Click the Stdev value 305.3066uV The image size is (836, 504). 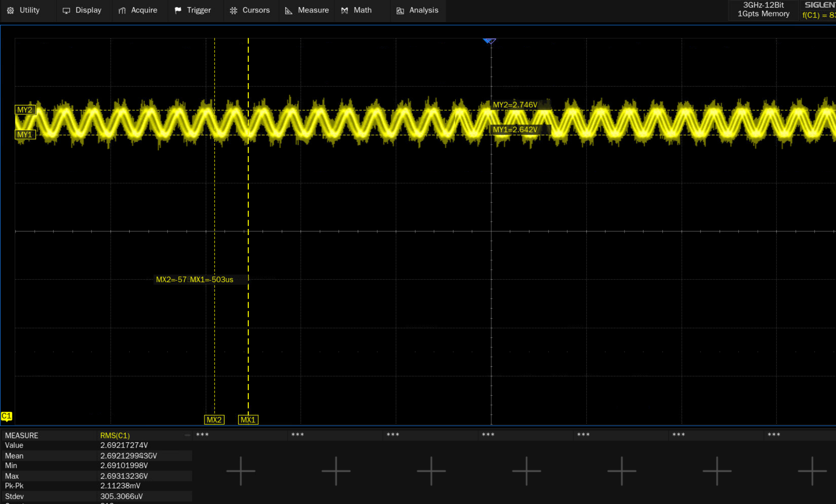click(121, 496)
